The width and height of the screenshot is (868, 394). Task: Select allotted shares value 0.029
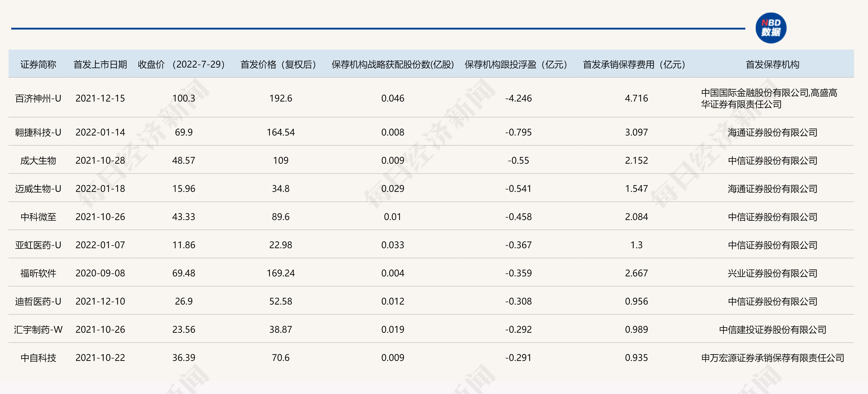[393, 189]
